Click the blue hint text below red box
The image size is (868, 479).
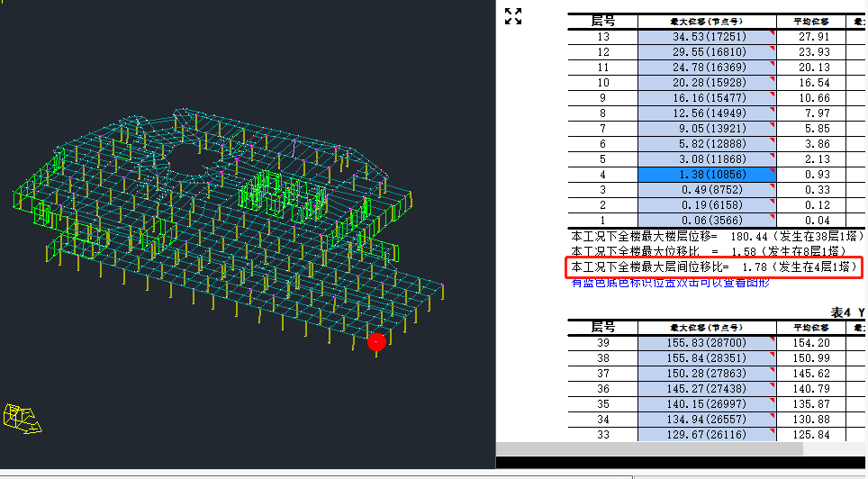coord(671,283)
